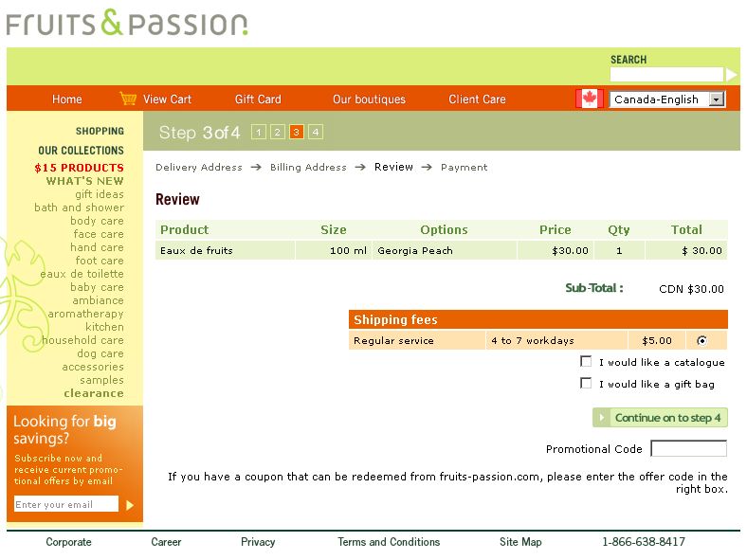
Task: Open the gift ideas category
Action: coord(100,194)
